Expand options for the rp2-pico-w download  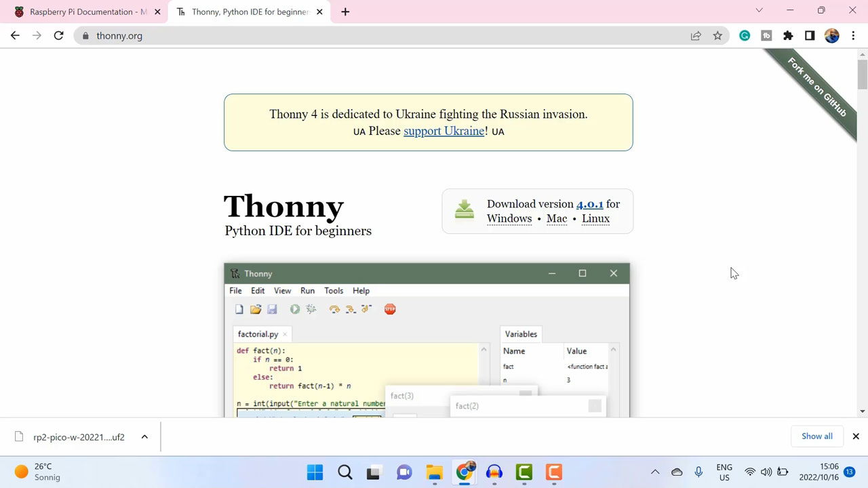coord(144,437)
